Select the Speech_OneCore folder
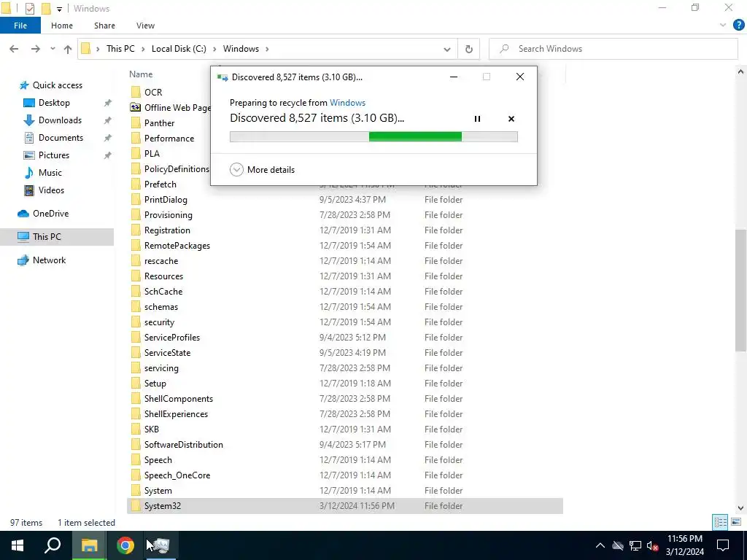Image resolution: width=747 pixels, height=560 pixels. [x=177, y=475]
